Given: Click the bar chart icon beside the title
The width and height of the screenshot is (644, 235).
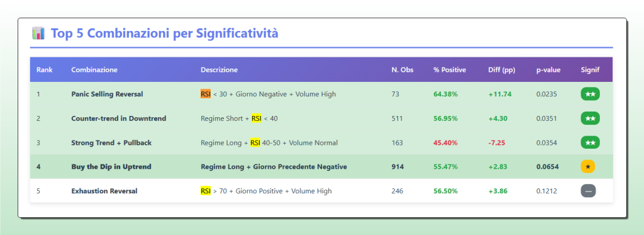Looking at the screenshot, I should 38,33.
